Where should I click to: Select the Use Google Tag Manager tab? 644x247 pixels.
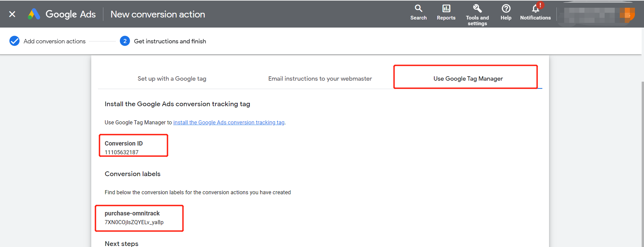click(x=468, y=79)
